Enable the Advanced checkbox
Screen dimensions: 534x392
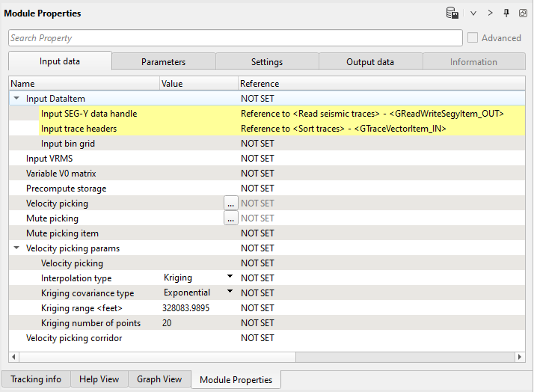coord(473,38)
